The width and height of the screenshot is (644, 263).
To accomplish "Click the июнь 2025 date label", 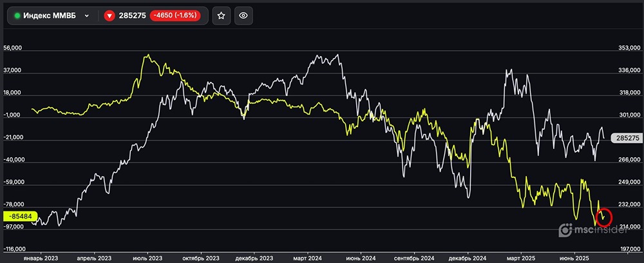I will tap(574, 258).
